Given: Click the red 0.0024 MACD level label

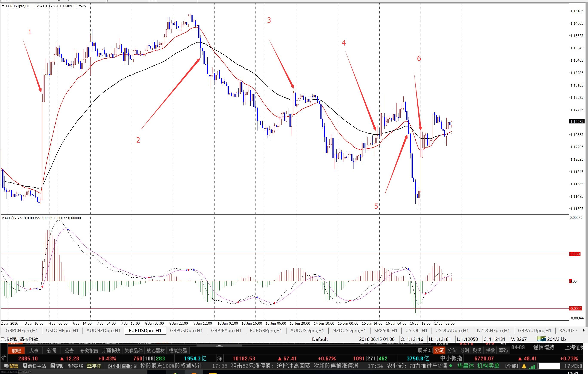Looking at the screenshot, I should coord(575,254).
